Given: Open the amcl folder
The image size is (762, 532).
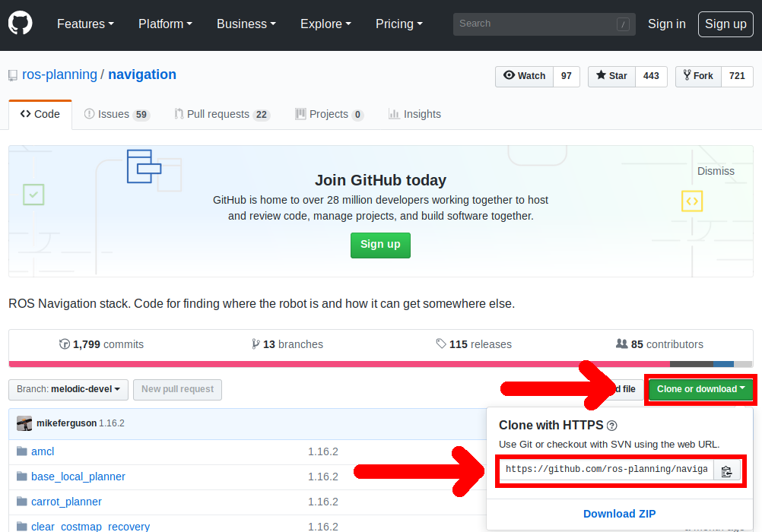Looking at the screenshot, I should pyautogui.click(x=43, y=451).
